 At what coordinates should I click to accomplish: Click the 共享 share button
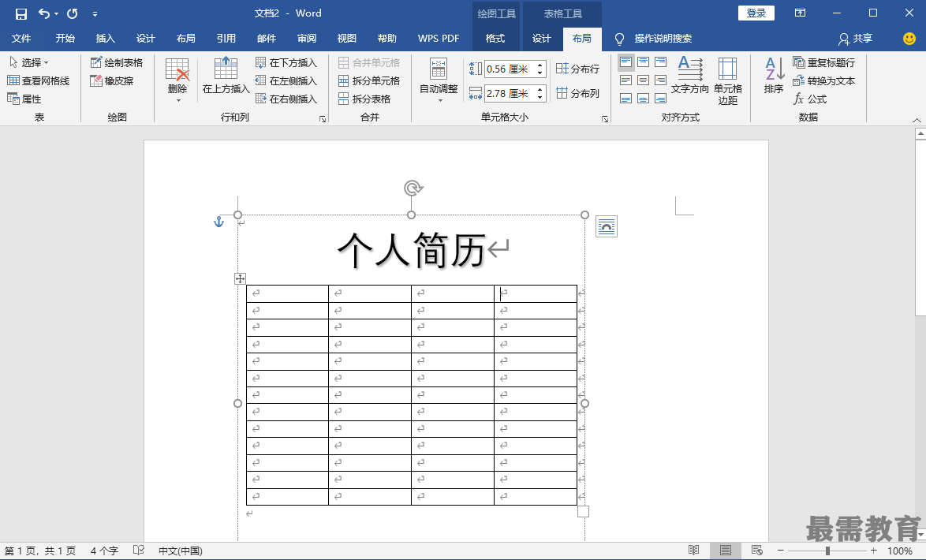tap(855, 39)
